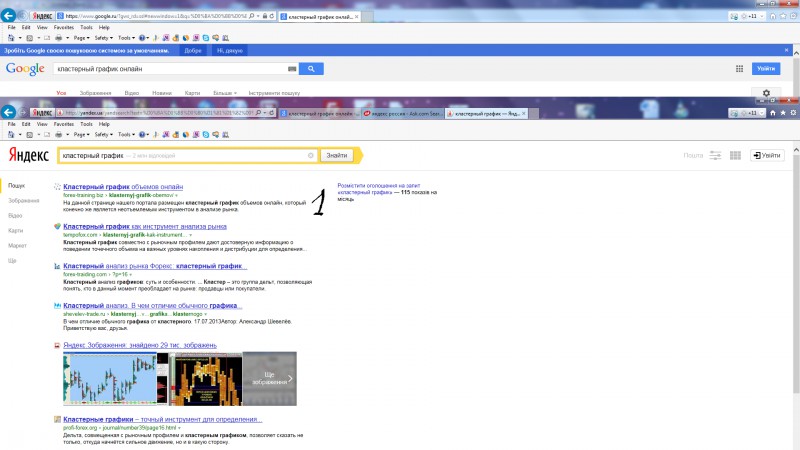The height and width of the screenshot is (450, 800).
Task: Open View menu in Google window
Action: point(42,28)
